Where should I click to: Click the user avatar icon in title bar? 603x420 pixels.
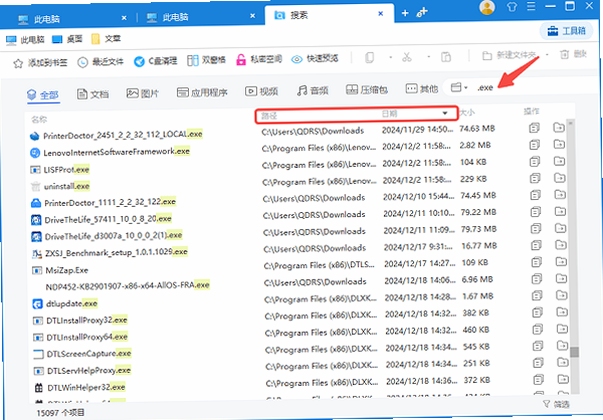(x=487, y=7)
